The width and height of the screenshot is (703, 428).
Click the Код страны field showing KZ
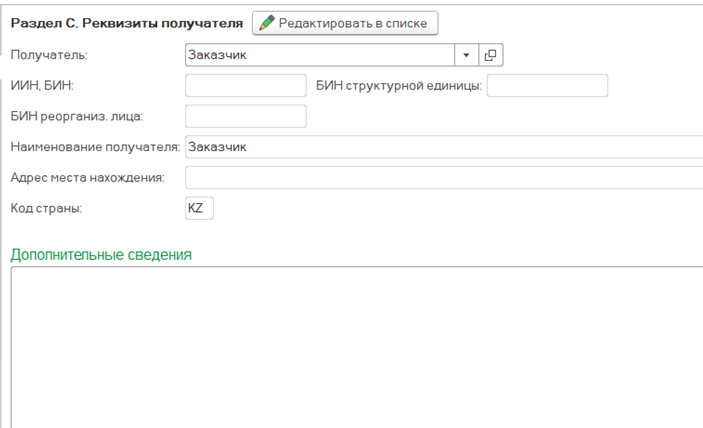click(x=199, y=208)
